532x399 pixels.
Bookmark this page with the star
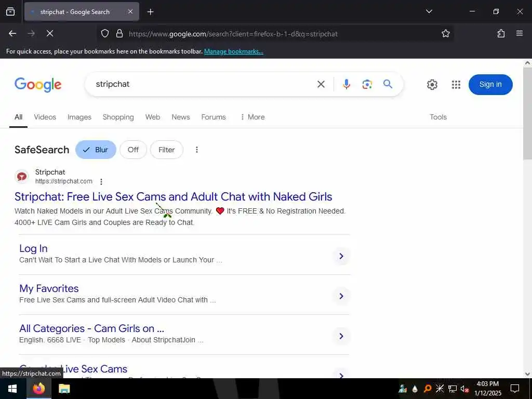pos(445,34)
